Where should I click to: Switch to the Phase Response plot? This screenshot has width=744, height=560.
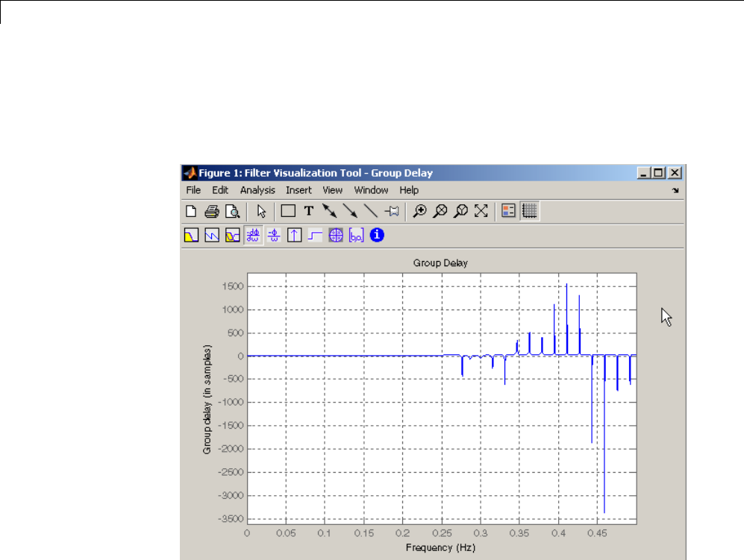pyautogui.click(x=212, y=236)
